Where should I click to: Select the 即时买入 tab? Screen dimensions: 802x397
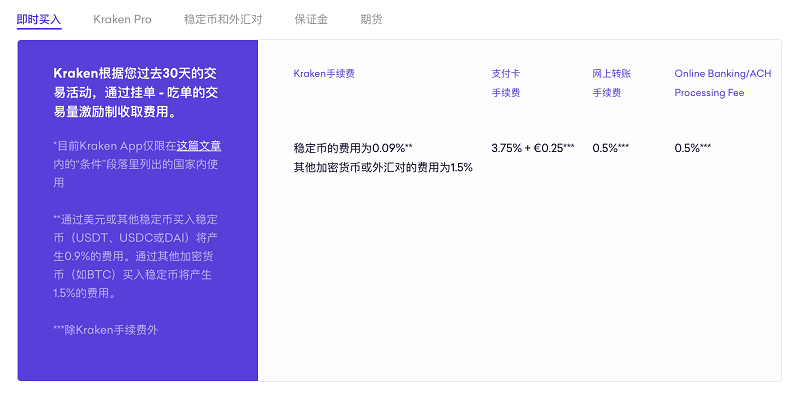[39, 19]
